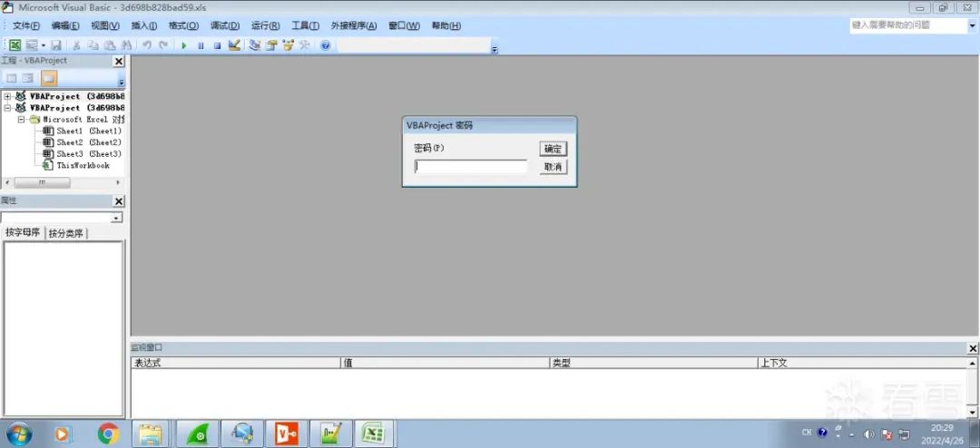Image resolution: width=980 pixels, height=448 pixels.
Task: Click the Find binoculars icon
Action: (127, 45)
